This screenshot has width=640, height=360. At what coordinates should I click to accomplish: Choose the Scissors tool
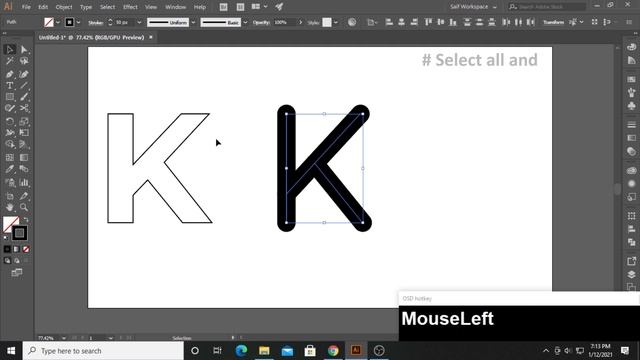tap(24, 109)
